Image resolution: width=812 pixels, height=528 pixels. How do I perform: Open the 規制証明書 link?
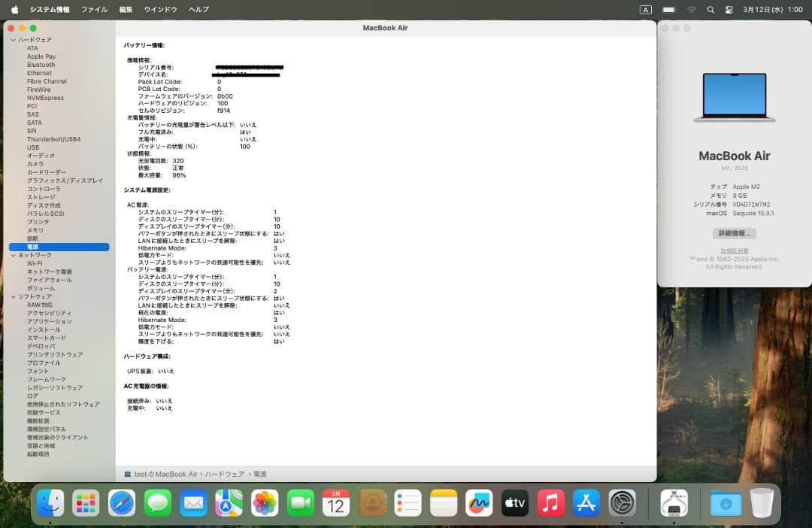[734, 250]
